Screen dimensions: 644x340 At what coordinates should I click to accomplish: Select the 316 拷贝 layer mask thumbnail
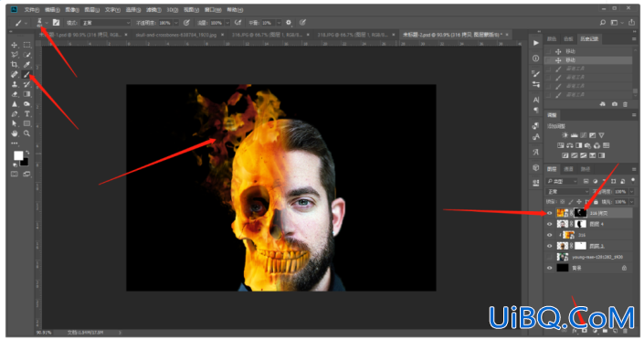tap(580, 213)
